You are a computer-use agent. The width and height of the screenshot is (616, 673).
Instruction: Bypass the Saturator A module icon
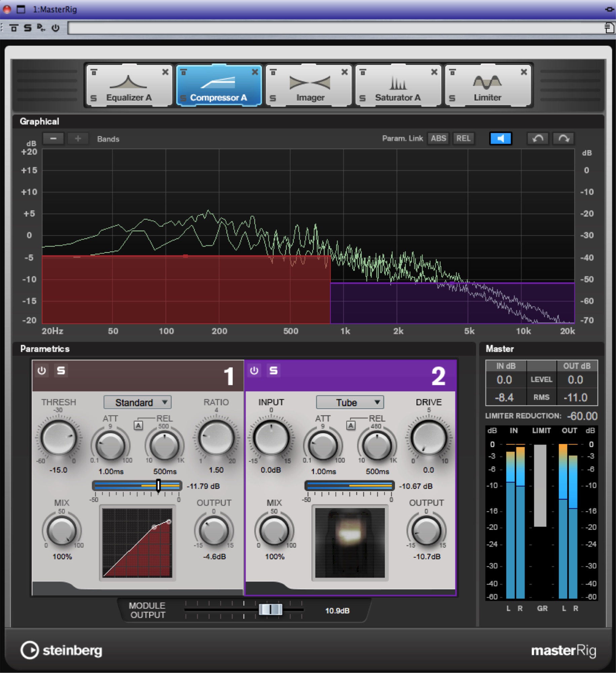[x=363, y=72]
